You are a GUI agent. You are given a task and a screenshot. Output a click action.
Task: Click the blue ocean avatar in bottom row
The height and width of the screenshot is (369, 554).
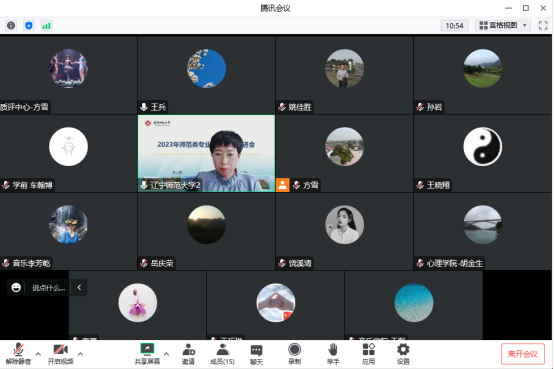coord(414,303)
